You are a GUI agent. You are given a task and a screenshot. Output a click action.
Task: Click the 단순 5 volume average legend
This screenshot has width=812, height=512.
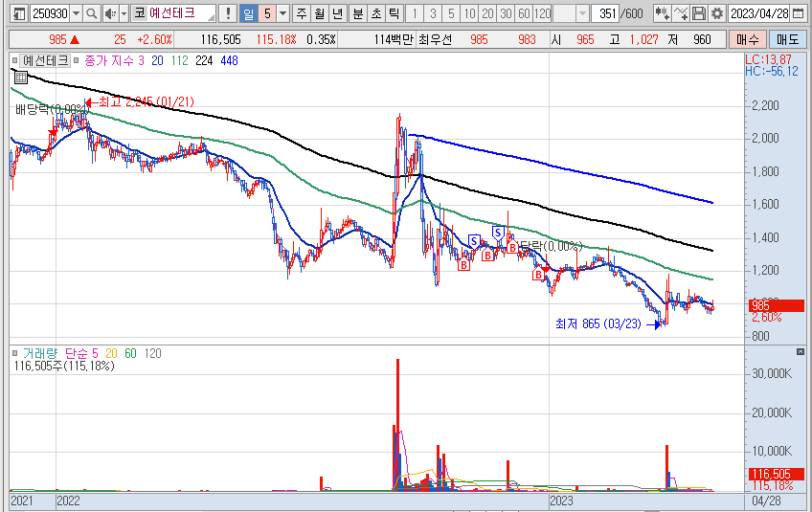[81, 353]
